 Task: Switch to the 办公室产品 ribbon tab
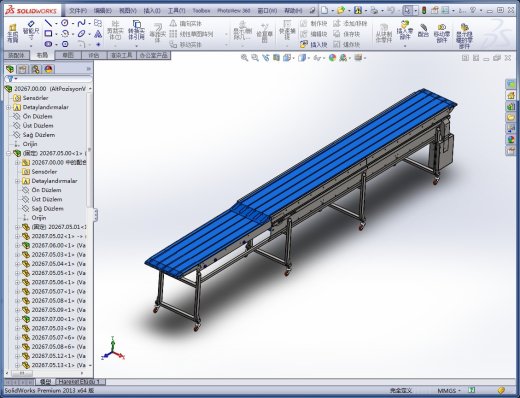pyautogui.click(x=154, y=55)
